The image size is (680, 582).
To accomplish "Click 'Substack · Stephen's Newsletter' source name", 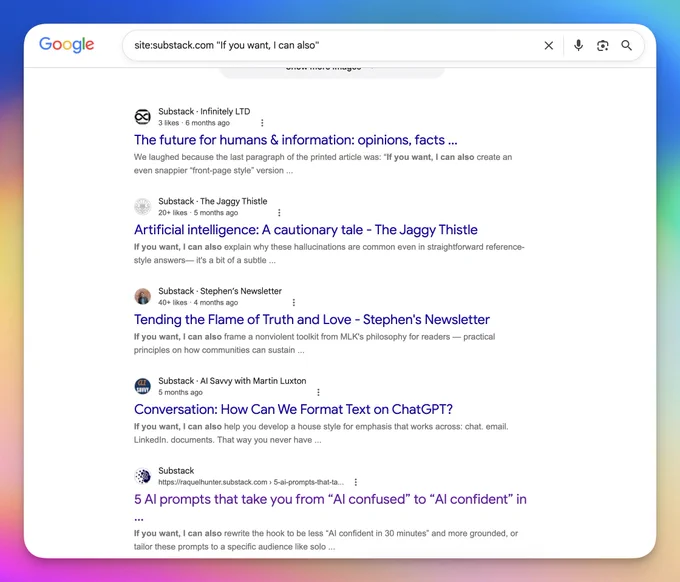I will point(220,291).
